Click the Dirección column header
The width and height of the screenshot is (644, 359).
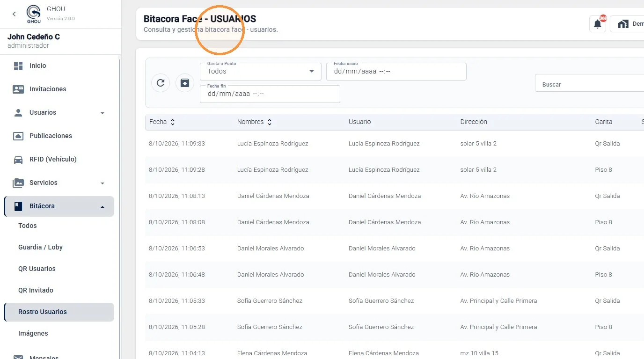coord(474,122)
